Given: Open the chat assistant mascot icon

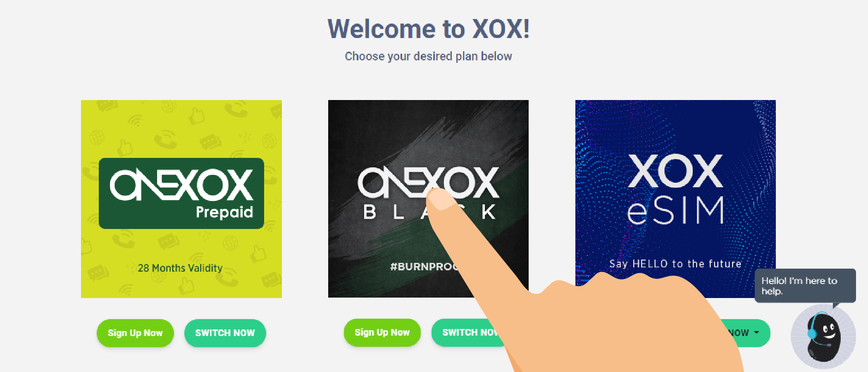Looking at the screenshot, I should point(823,336).
